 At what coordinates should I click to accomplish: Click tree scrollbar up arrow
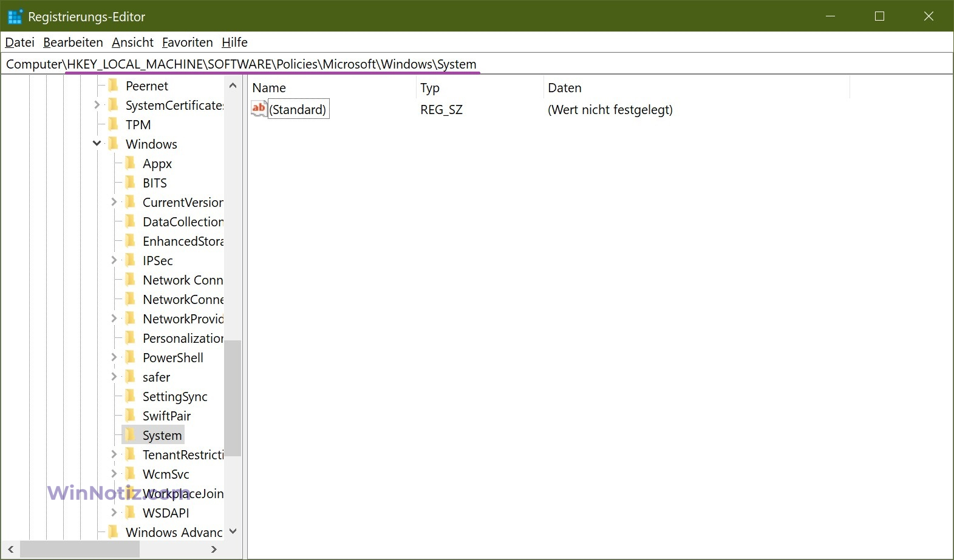click(233, 86)
